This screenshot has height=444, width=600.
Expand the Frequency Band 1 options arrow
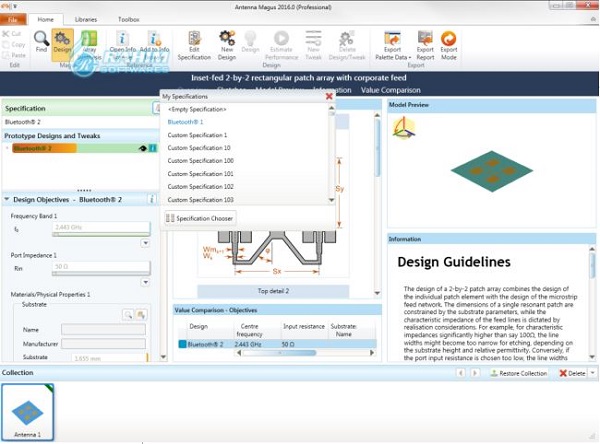[x=145, y=243]
